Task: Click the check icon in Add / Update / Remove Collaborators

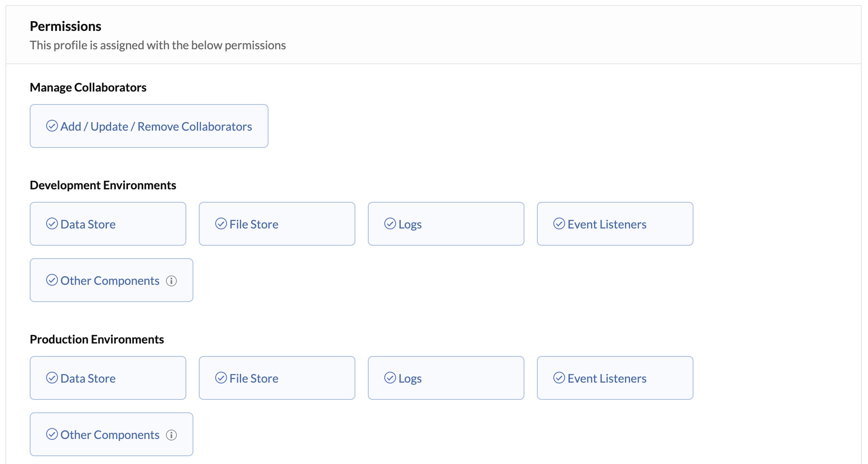Action: (52, 126)
